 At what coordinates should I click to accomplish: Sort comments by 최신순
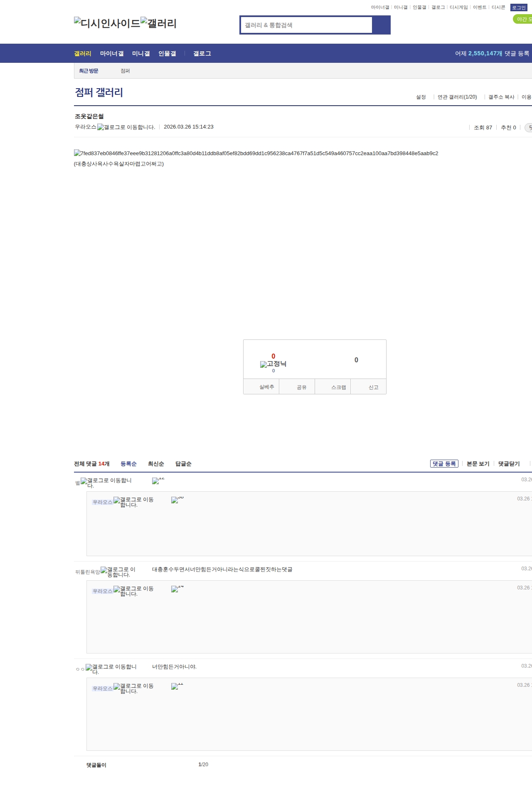coord(156,464)
